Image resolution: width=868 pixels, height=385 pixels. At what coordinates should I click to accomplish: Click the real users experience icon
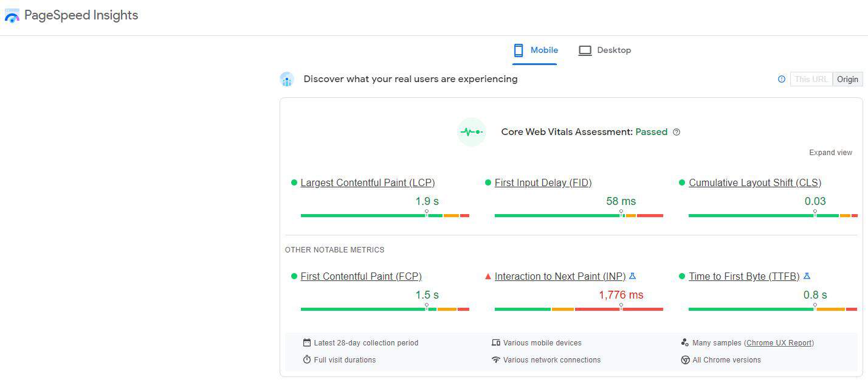[x=287, y=79]
